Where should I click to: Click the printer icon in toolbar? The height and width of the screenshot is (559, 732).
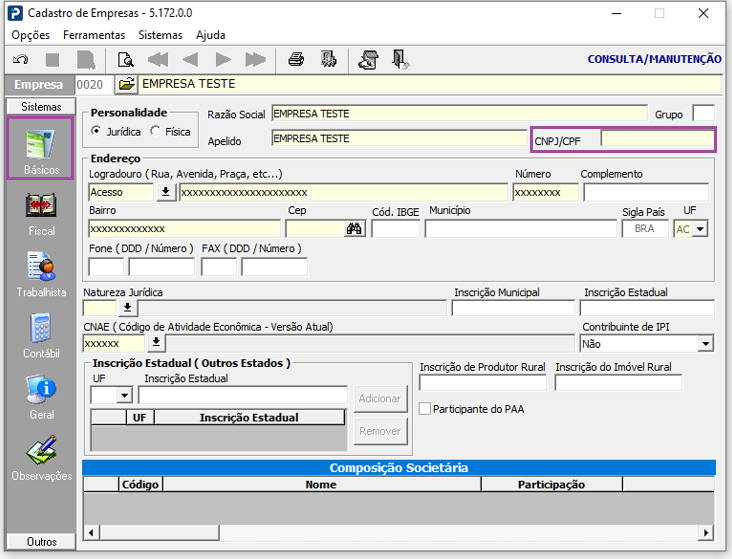point(296,59)
